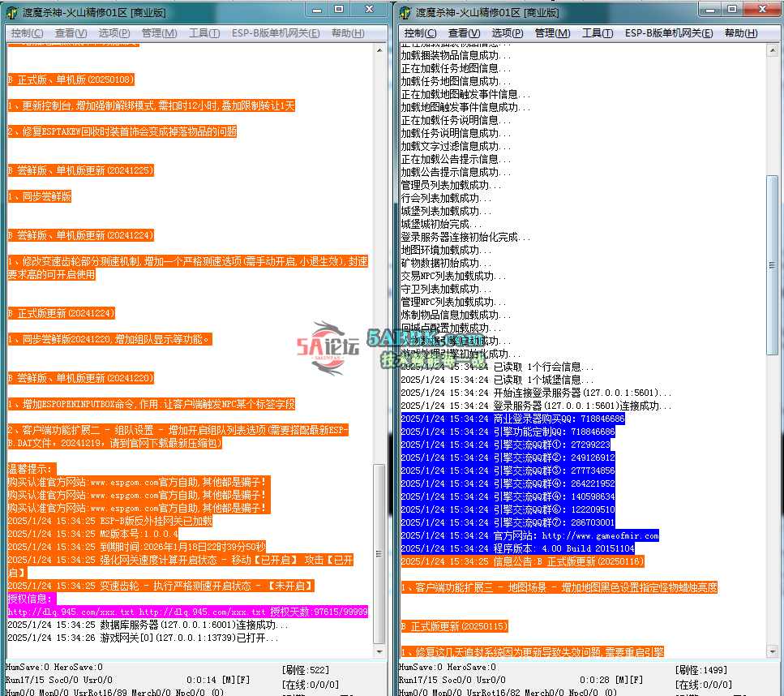Click [刷怪:522] status in left window

point(305,669)
